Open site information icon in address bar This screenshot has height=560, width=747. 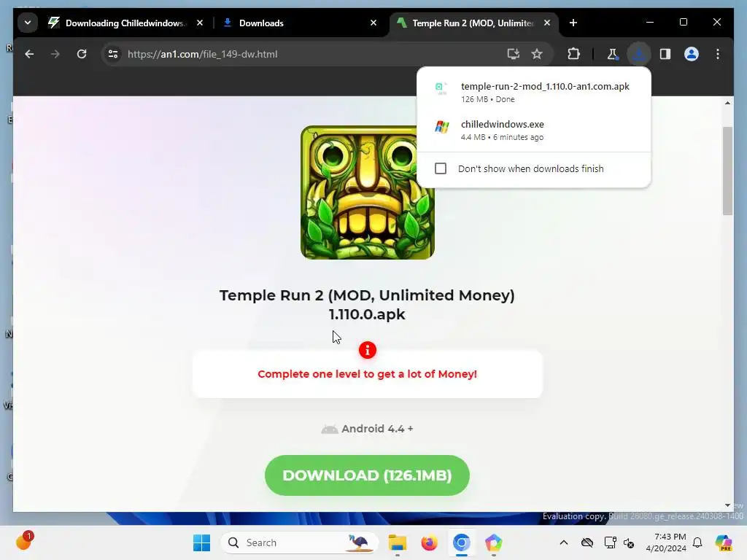pyautogui.click(x=113, y=54)
